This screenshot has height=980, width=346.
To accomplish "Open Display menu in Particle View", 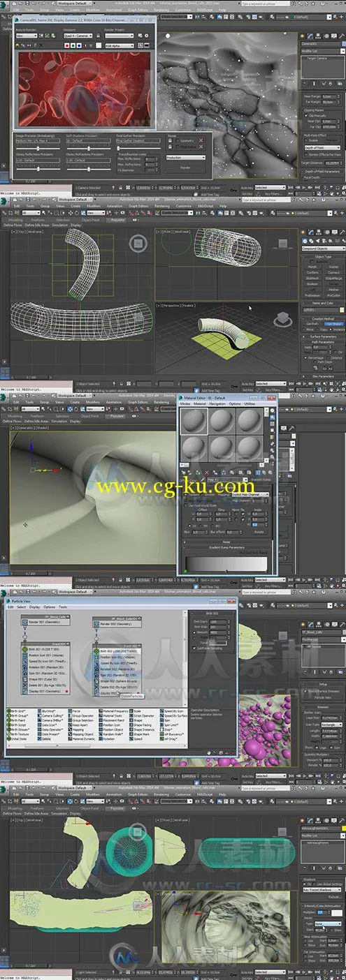I will tap(34, 607).
